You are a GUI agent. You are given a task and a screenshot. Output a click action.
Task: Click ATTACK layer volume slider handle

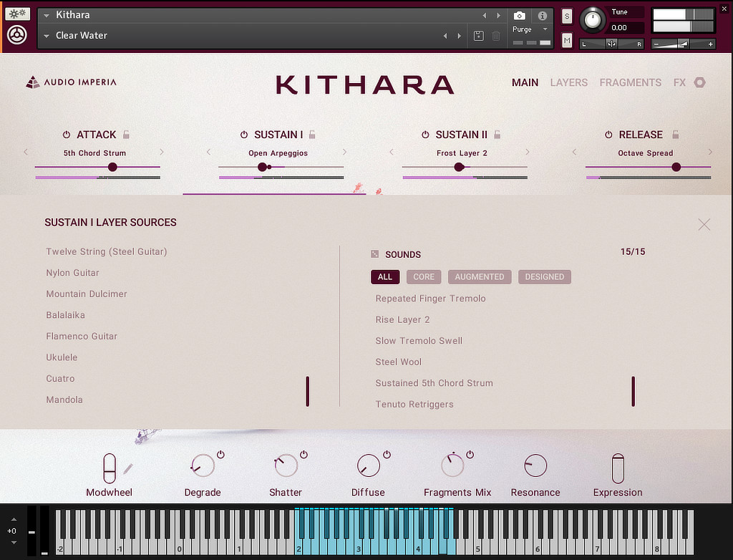click(112, 167)
